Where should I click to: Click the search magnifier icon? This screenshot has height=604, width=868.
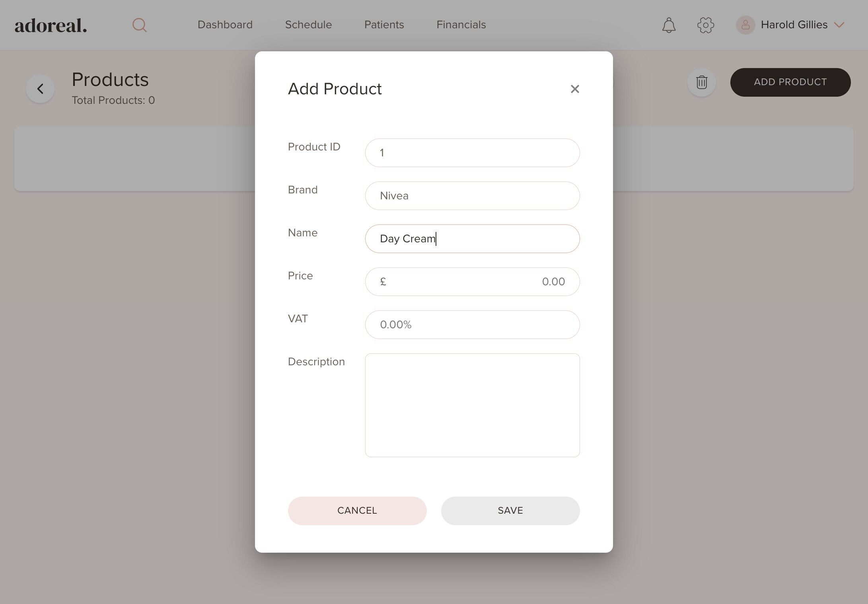point(139,25)
